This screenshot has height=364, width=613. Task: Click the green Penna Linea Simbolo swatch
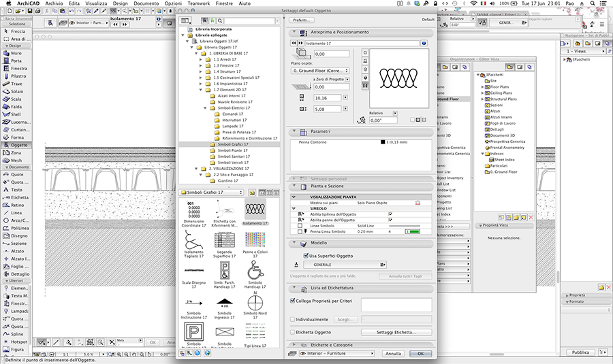point(413,231)
